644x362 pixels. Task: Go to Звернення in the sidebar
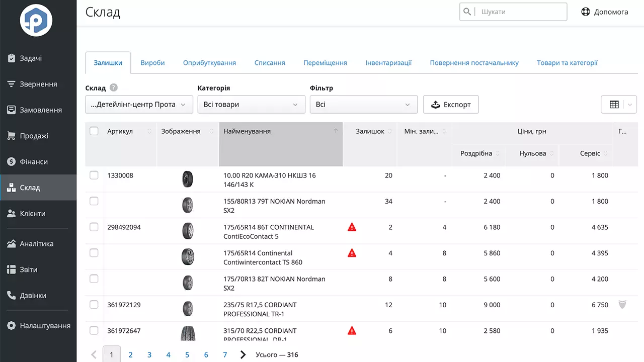pyautogui.click(x=38, y=84)
